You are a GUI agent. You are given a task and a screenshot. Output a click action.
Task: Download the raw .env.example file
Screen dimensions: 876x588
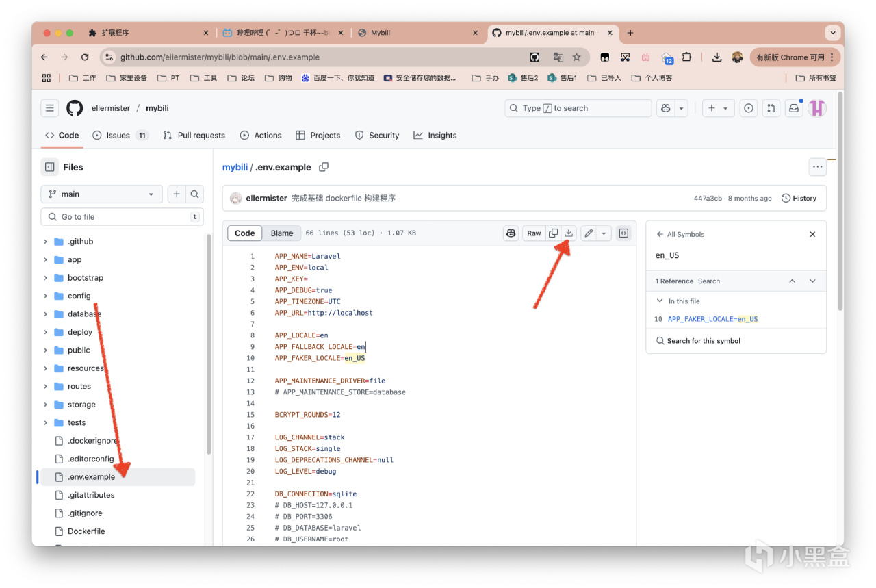point(569,233)
